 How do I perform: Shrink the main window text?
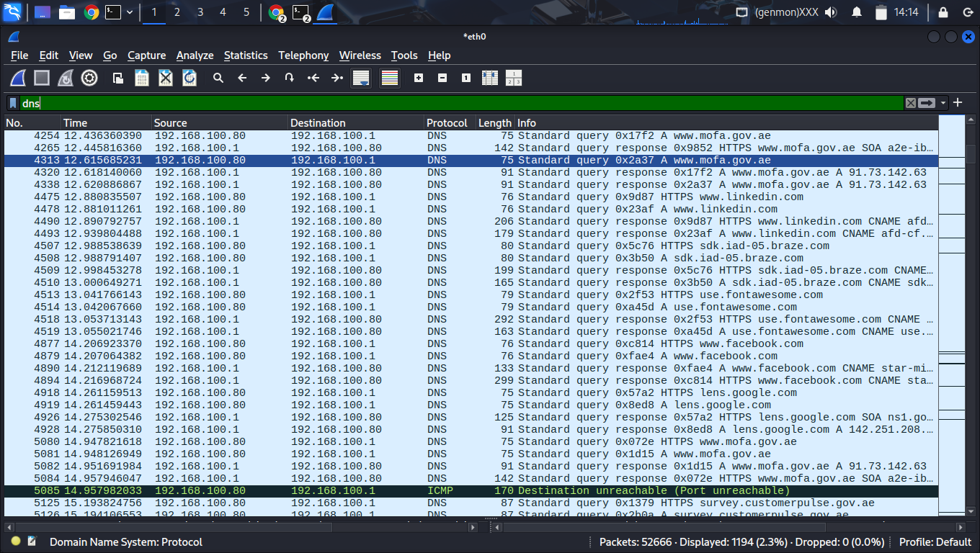[x=442, y=78]
